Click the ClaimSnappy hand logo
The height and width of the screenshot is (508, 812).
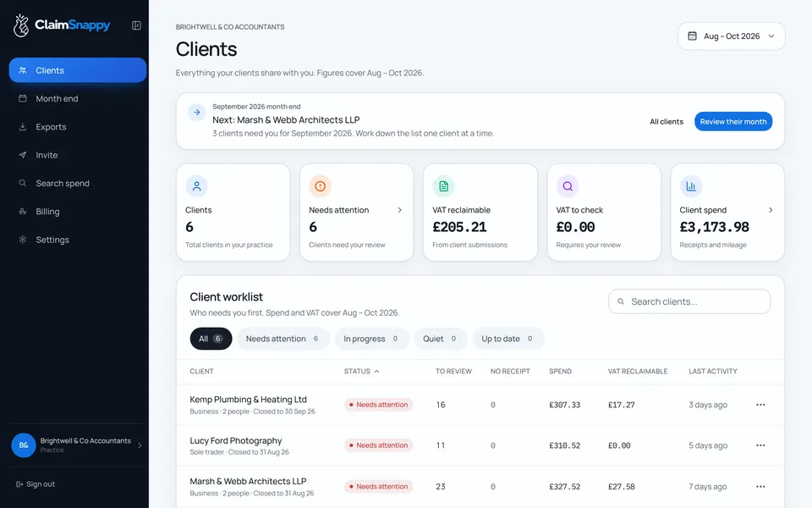[20, 25]
